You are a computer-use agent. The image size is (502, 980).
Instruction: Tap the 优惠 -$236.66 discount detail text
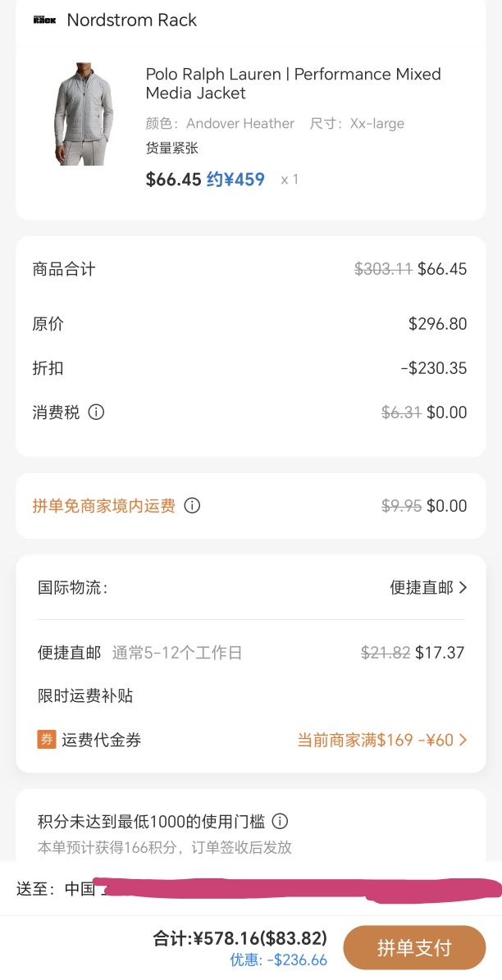click(278, 960)
